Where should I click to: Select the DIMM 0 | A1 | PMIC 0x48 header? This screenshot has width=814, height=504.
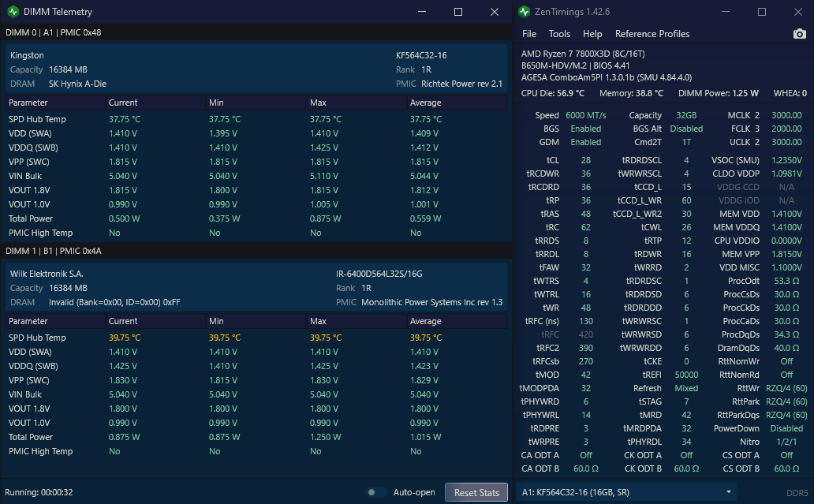256,32
